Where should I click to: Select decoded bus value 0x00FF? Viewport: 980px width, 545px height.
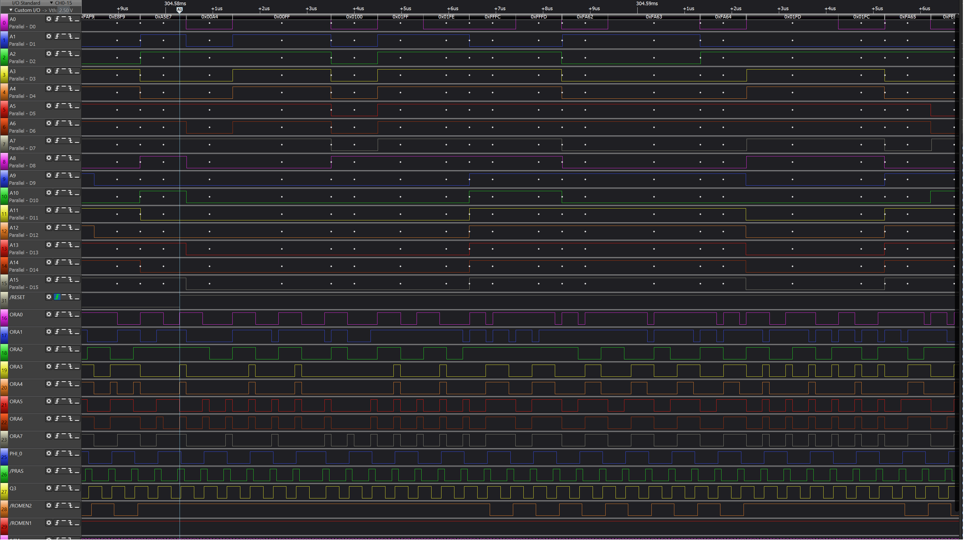tap(282, 17)
